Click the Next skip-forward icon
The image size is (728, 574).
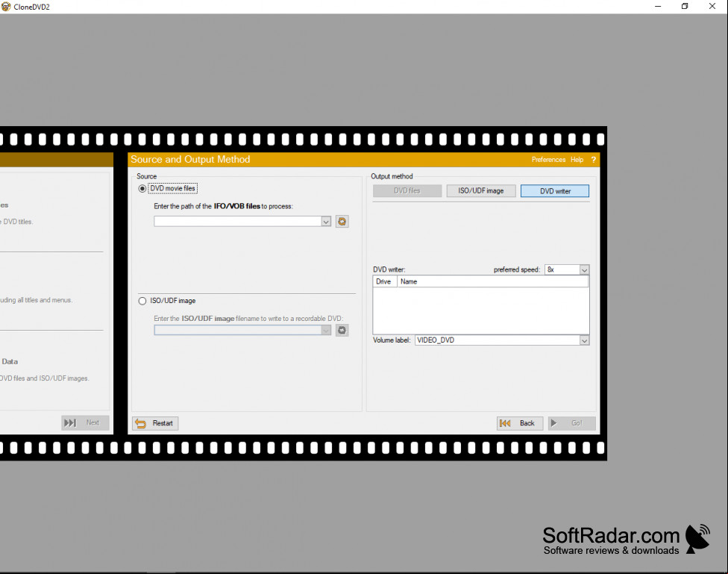click(x=70, y=423)
